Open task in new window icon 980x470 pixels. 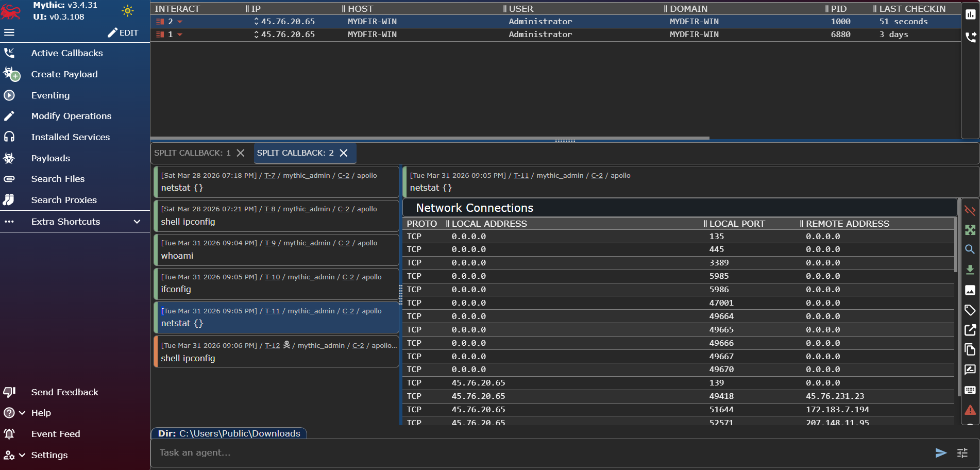970,330
